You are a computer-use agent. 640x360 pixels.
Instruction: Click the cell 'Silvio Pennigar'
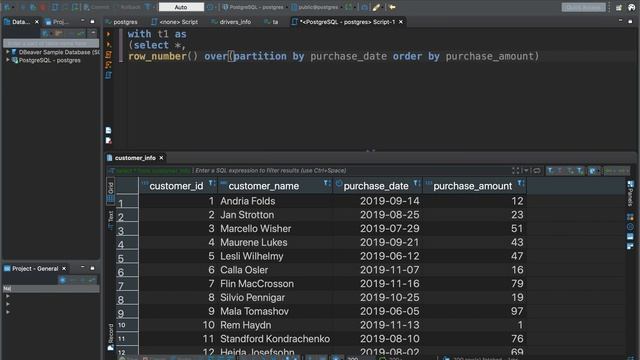[x=252, y=298]
